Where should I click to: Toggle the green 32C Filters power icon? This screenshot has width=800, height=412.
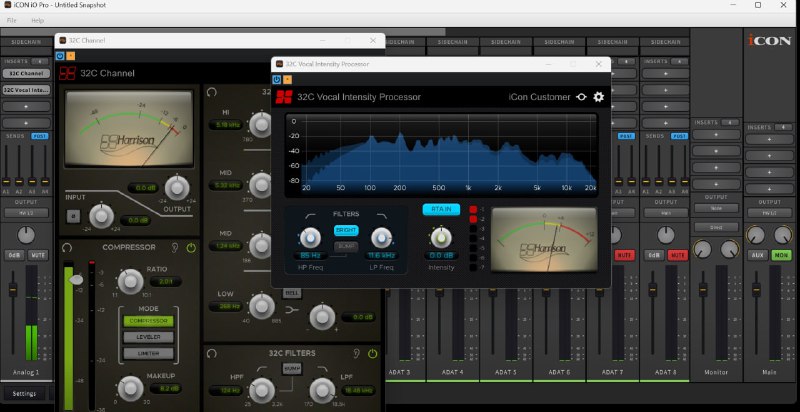pos(373,353)
